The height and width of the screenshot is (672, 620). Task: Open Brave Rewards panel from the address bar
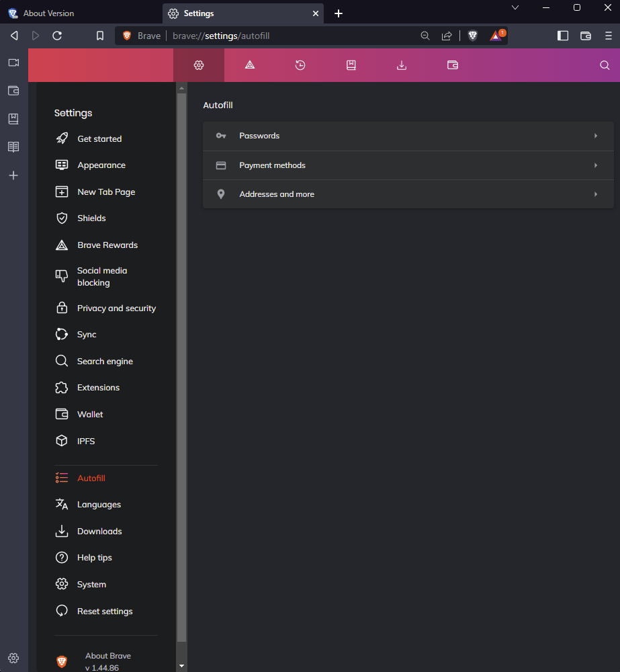(497, 35)
